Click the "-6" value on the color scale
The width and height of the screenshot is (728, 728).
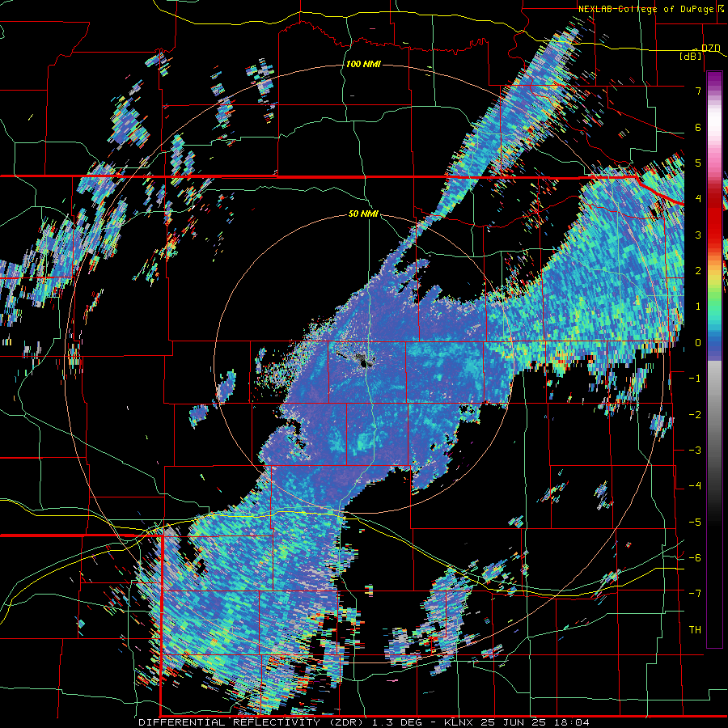point(695,557)
